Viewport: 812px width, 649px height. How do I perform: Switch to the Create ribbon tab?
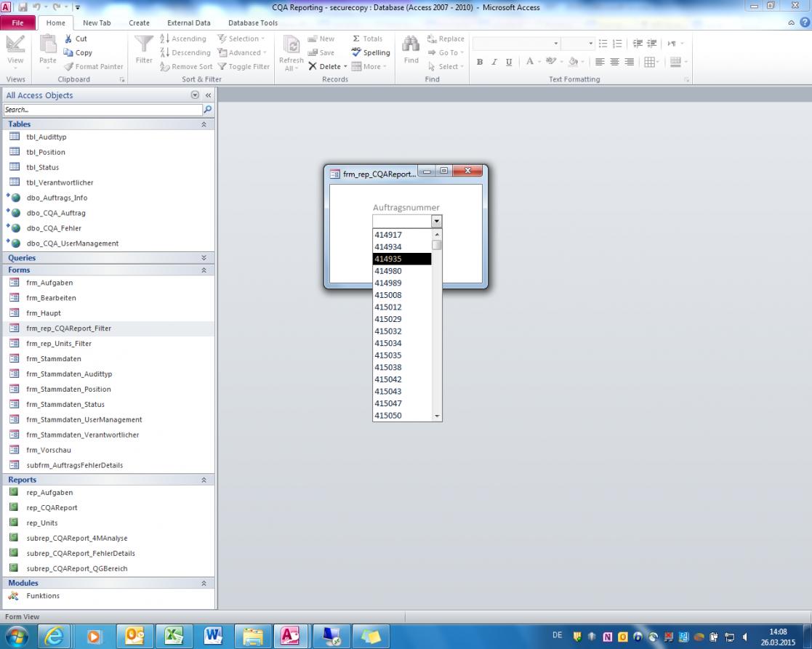pyautogui.click(x=139, y=23)
